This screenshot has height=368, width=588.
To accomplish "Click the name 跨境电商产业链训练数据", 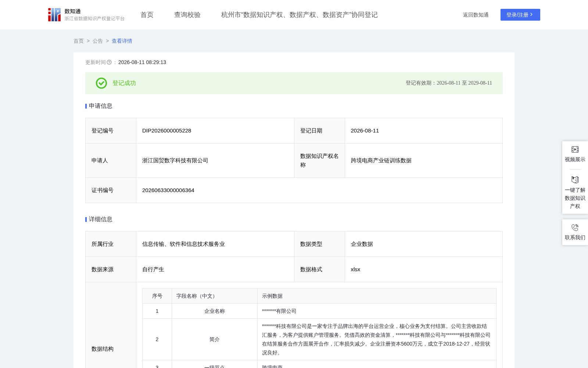I will (x=381, y=160).
